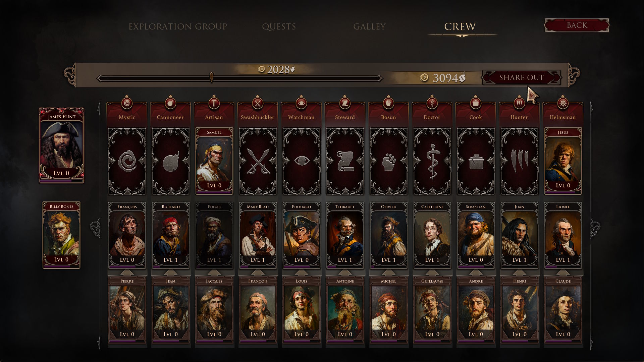Click the Helmsman wheel role icon
The height and width of the screenshot is (362, 644).
pos(563,103)
